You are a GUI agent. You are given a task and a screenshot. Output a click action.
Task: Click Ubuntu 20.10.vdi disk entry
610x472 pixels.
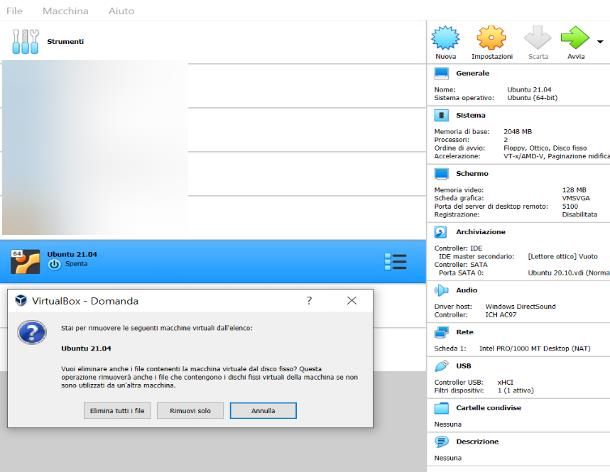[x=569, y=273]
